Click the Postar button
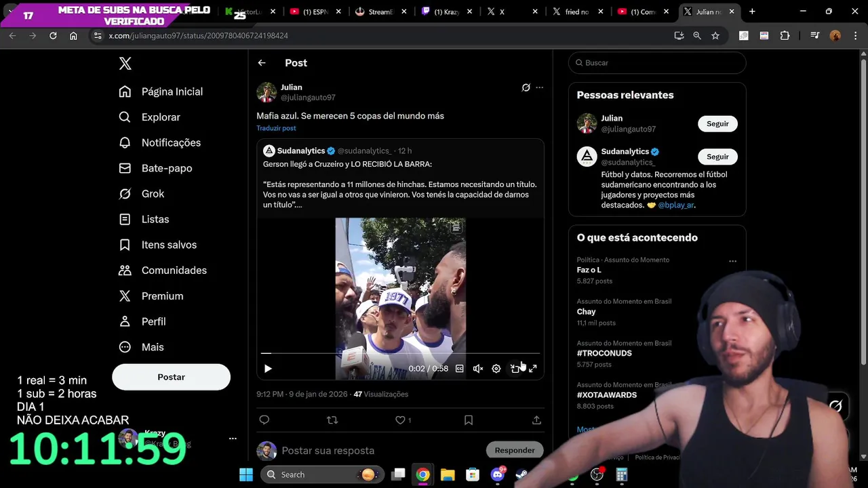The height and width of the screenshot is (488, 868). pos(171,377)
